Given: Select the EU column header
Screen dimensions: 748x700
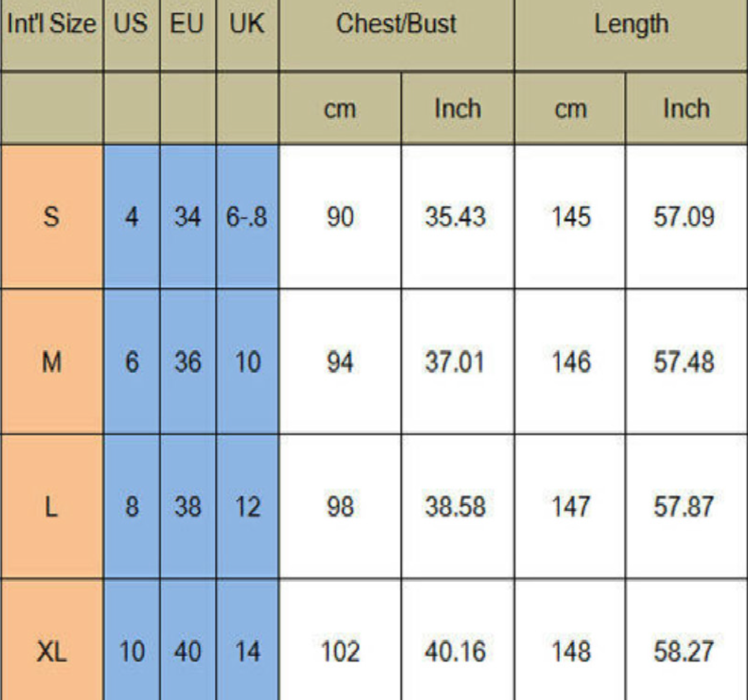Looking at the screenshot, I should click(x=187, y=24).
